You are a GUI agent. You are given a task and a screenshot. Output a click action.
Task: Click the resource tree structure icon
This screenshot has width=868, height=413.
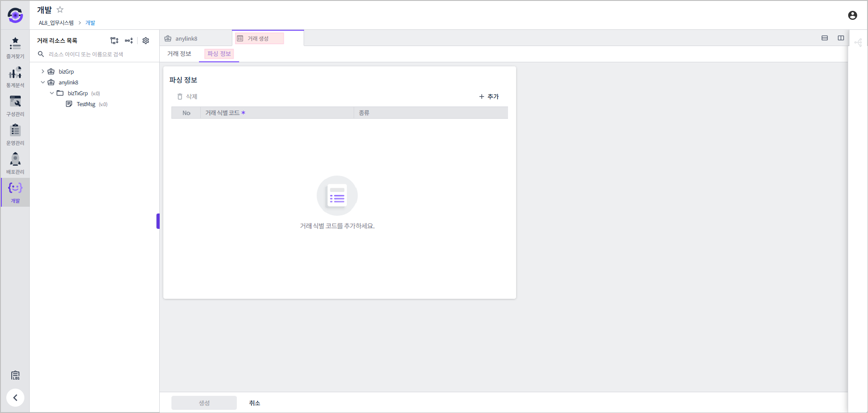coord(114,41)
